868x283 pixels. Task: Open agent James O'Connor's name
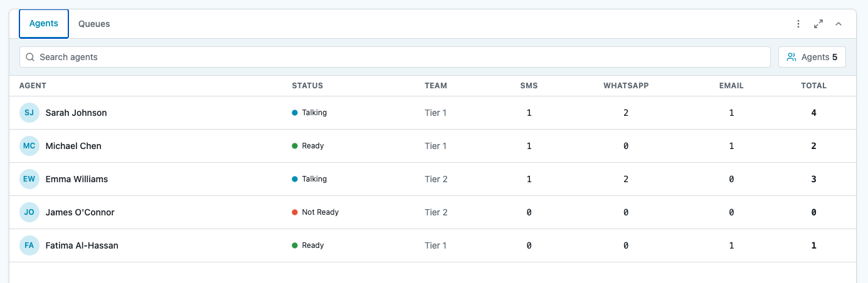tap(80, 212)
